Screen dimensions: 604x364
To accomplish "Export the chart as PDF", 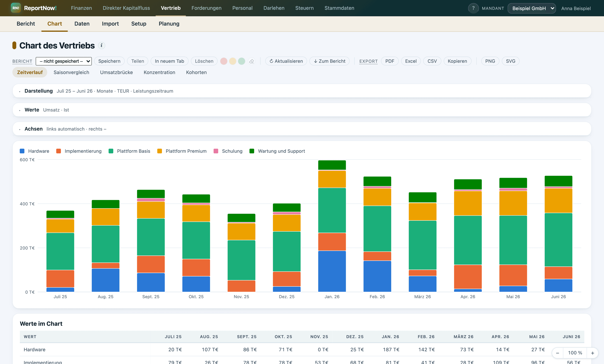I will [x=390, y=61].
